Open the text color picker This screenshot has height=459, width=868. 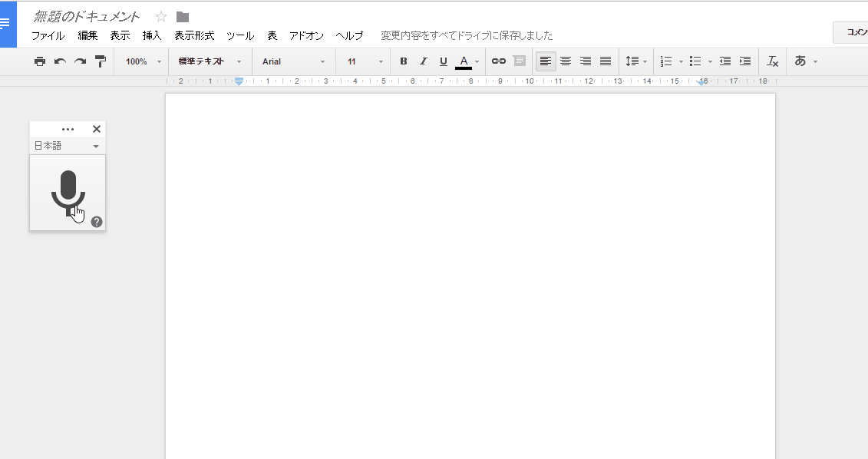pyautogui.click(x=463, y=61)
